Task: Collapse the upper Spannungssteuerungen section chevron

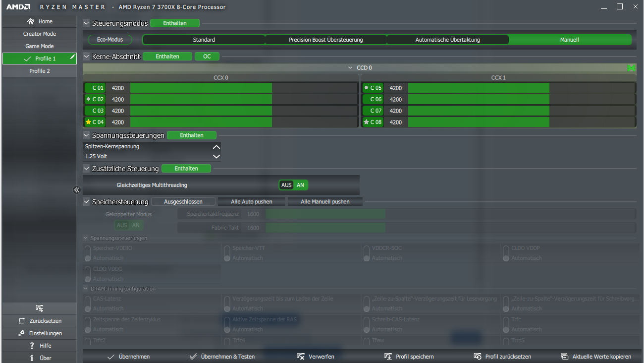Action: tap(87, 135)
